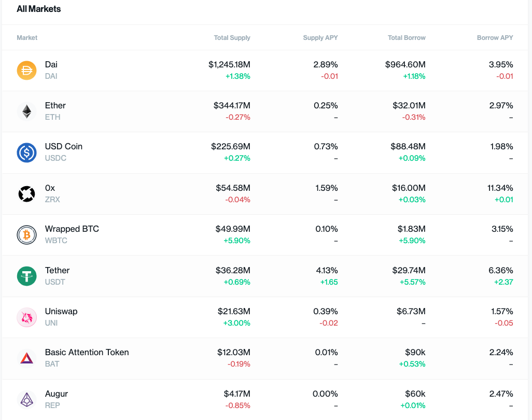Open the Ether market name
Viewport: 532px width, 420px height.
tap(55, 105)
